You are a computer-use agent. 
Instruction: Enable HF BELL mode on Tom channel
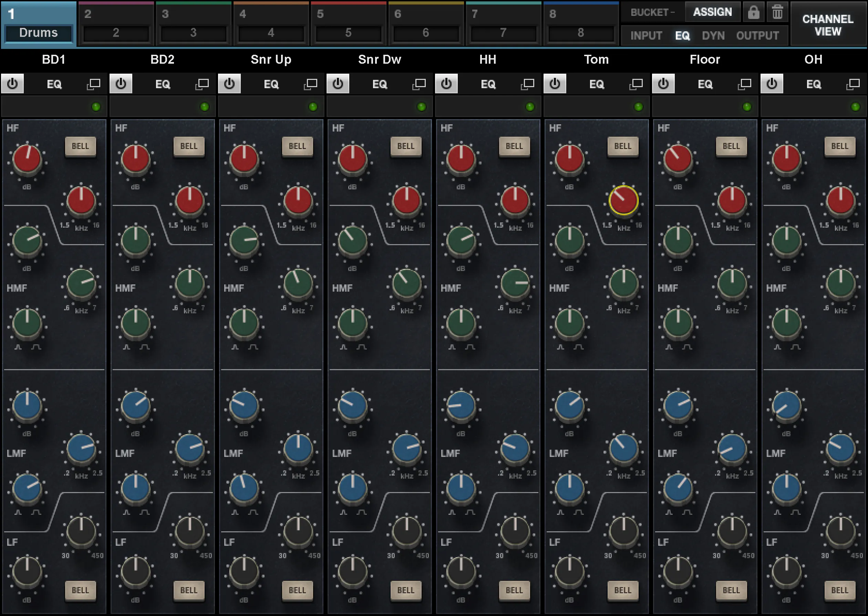point(623,146)
